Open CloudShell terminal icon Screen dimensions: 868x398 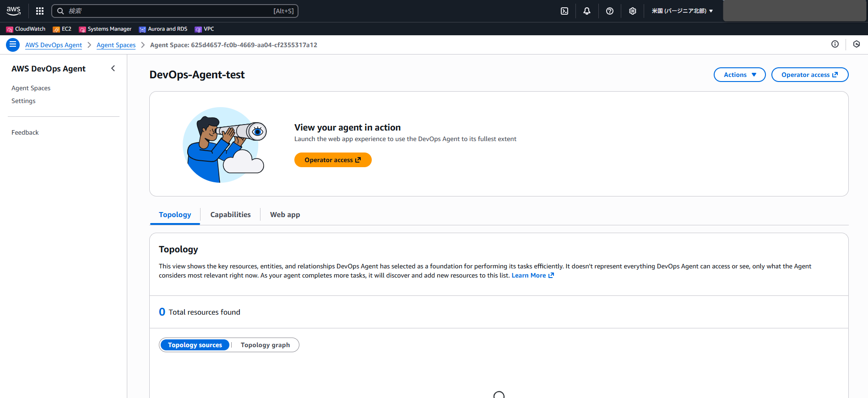[x=564, y=11]
